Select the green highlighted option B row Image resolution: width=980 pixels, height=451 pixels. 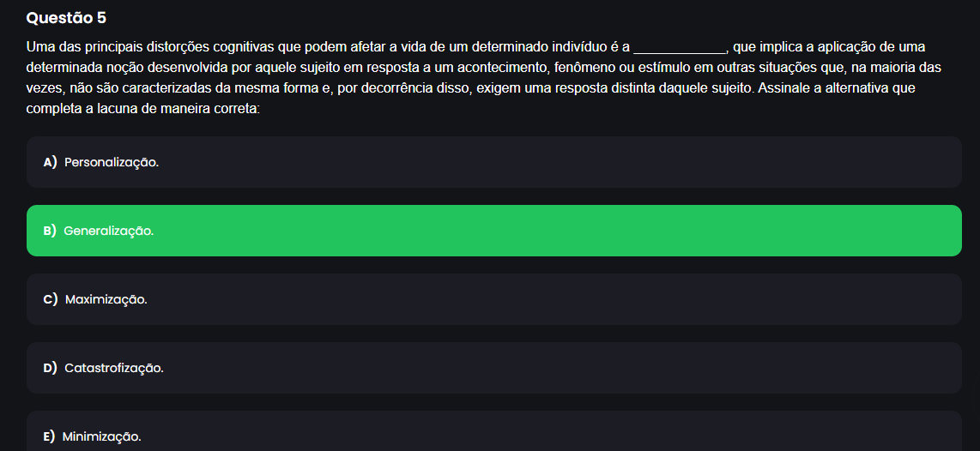click(493, 231)
